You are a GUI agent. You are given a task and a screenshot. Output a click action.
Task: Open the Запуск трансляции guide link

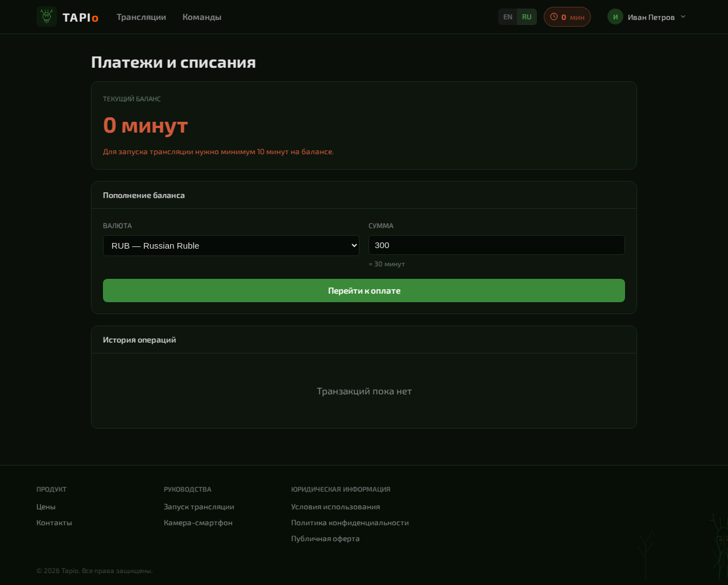tap(199, 506)
